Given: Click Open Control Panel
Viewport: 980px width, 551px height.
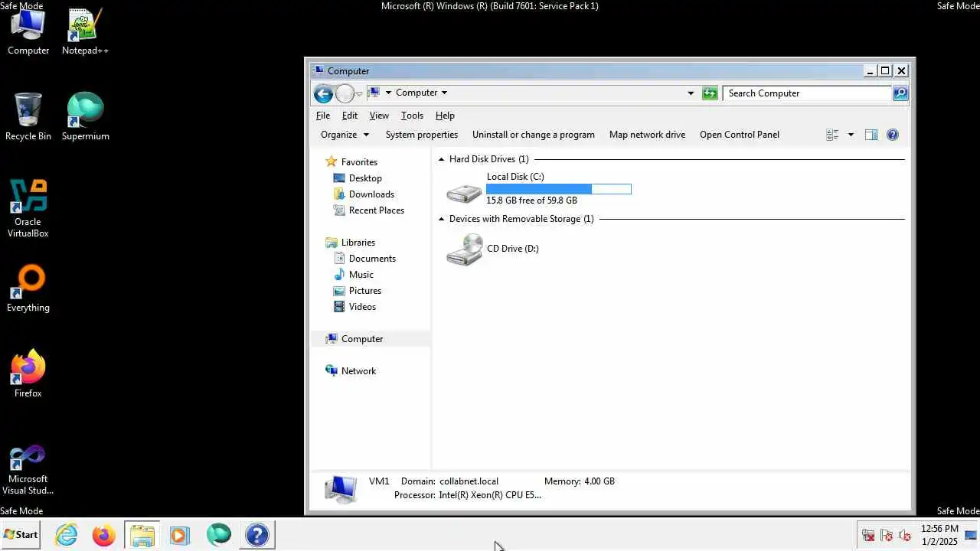Looking at the screenshot, I should [740, 135].
